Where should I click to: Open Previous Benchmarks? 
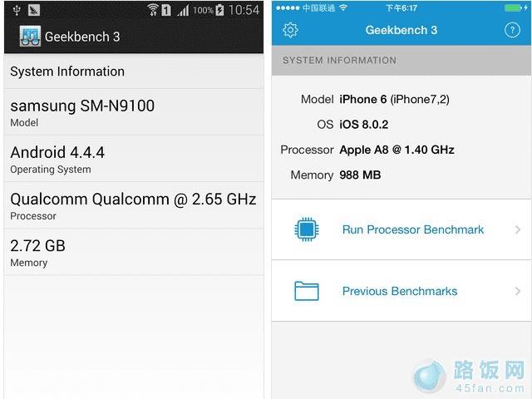(x=401, y=291)
